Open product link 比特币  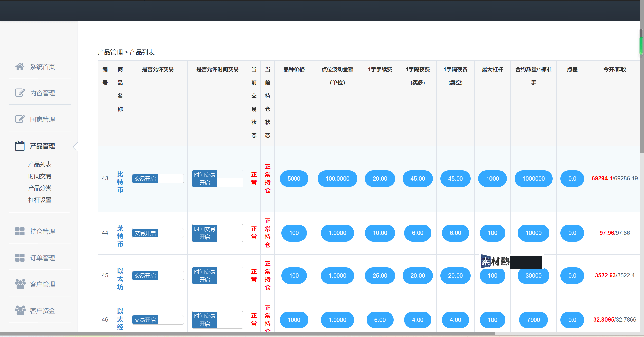[120, 182]
